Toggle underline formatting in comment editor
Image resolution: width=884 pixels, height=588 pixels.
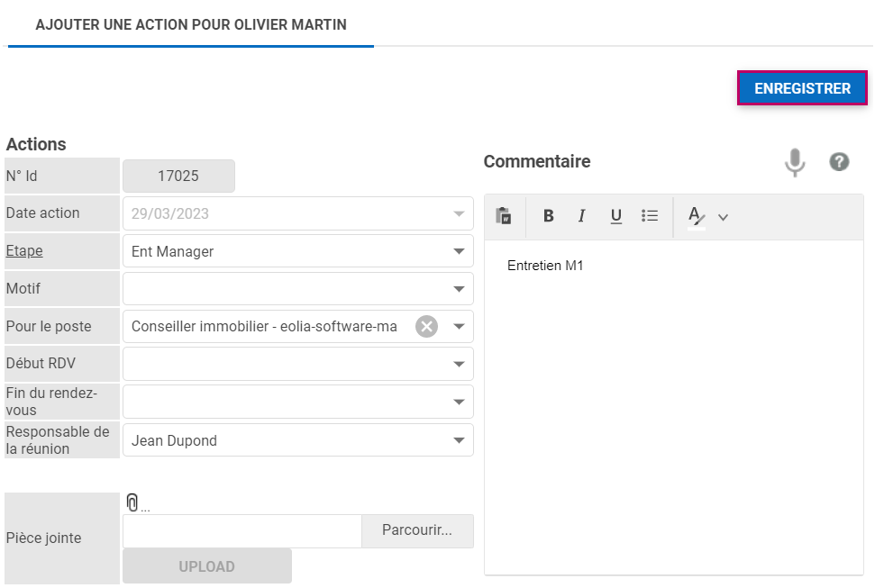click(615, 216)
